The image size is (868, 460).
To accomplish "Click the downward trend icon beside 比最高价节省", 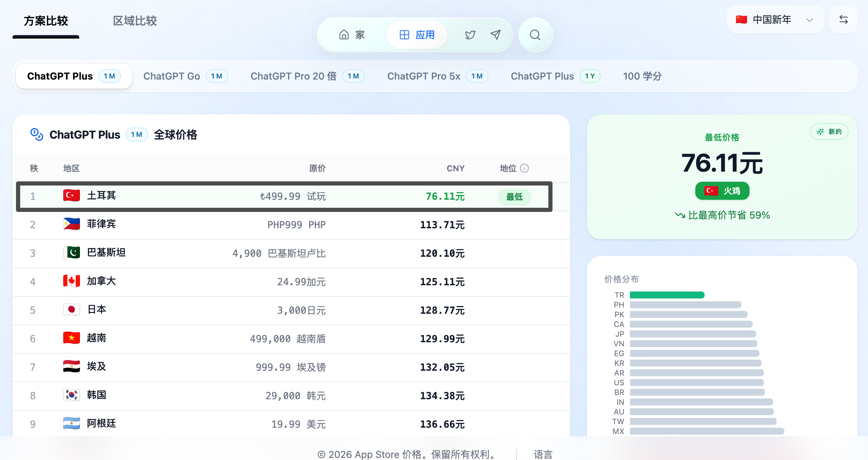I will point(680,215).
